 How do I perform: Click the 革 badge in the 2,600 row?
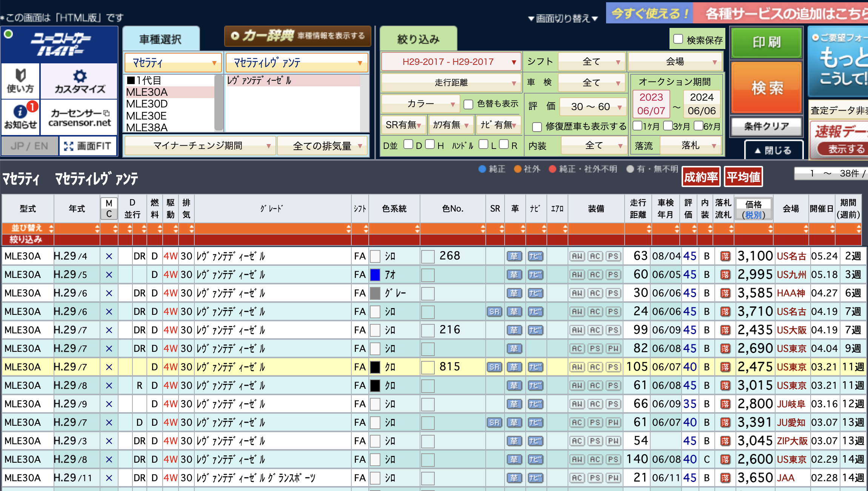pos(514,460)
